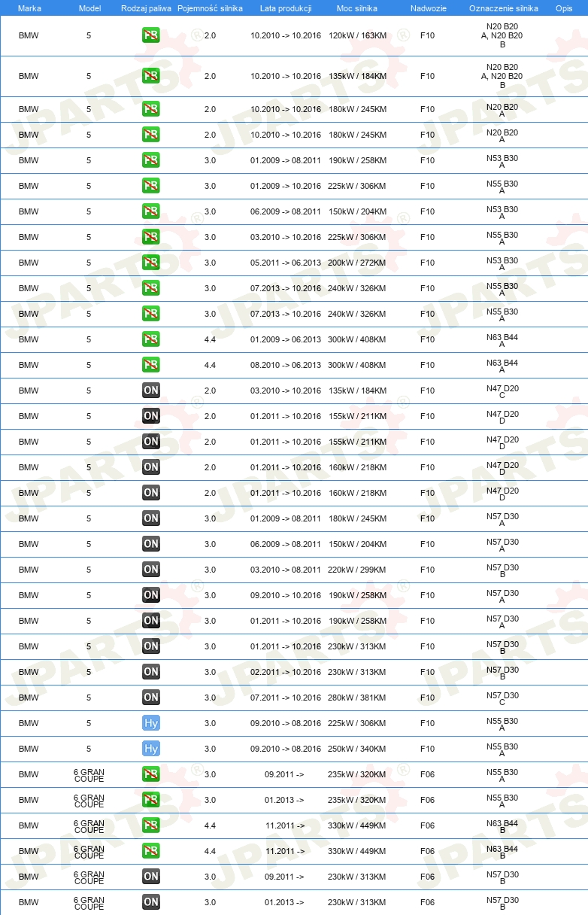Image resolution: width=588 pixels, height=915 pixels.
Task: Click the N57 D30 C engine code cell
Action: (502, 699)
